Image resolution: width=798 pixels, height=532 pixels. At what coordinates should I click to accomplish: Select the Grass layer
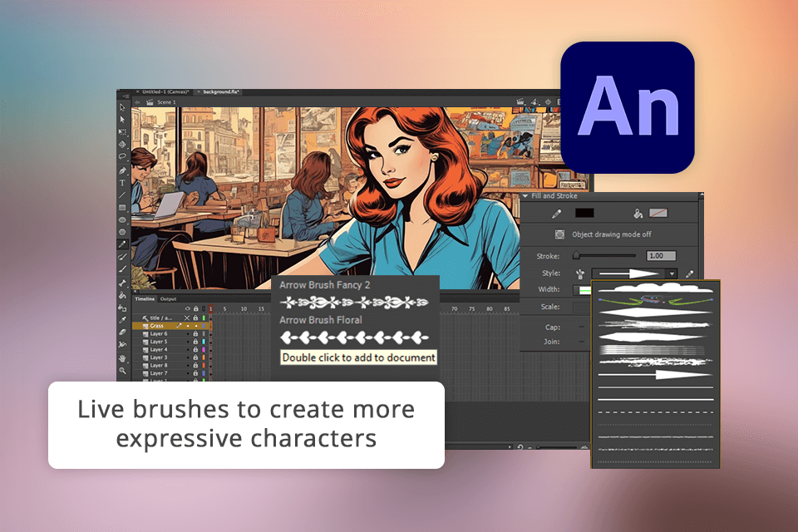point(170,326)
